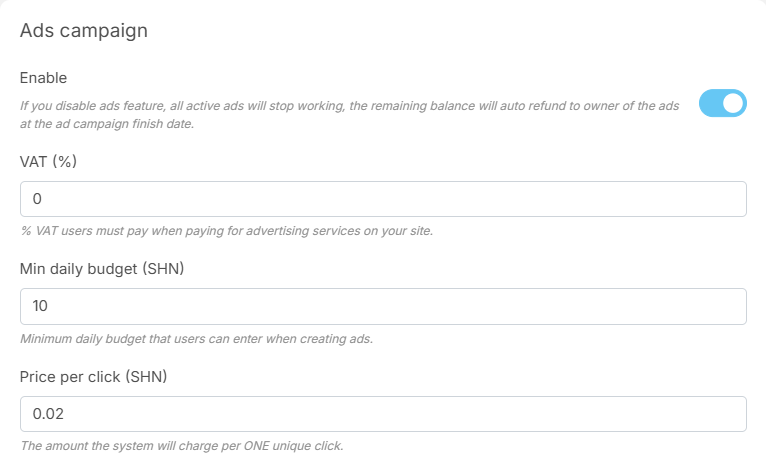Click the "0" value in the VAT field
Viewport: 766px width, 459px height.
pos(37,199)
